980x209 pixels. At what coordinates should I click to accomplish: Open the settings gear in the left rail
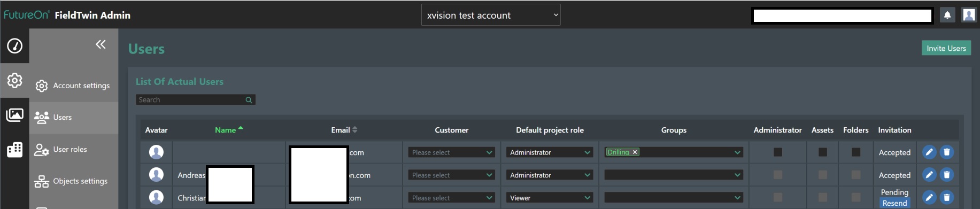(14, 80)
